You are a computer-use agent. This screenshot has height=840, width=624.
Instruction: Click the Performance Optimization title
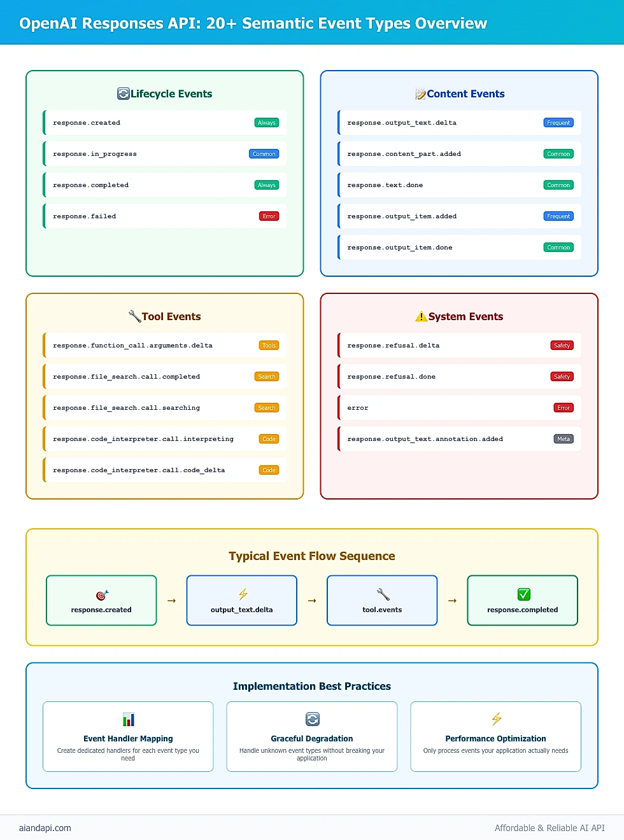[496, 739]
